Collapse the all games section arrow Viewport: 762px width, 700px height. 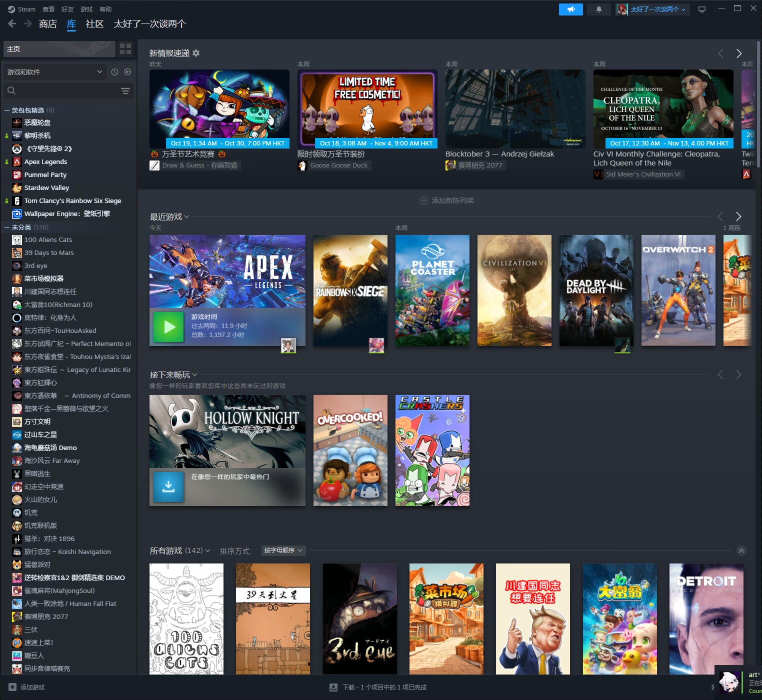coord(741,550)
